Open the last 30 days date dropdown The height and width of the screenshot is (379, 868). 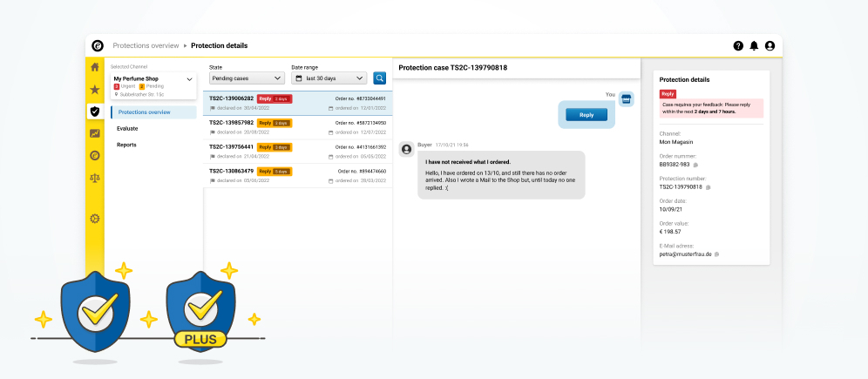point(329,78)
